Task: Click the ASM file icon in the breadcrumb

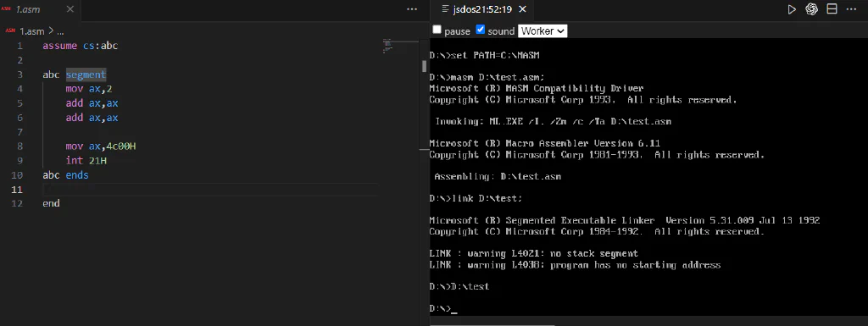Action: [10, 31]
